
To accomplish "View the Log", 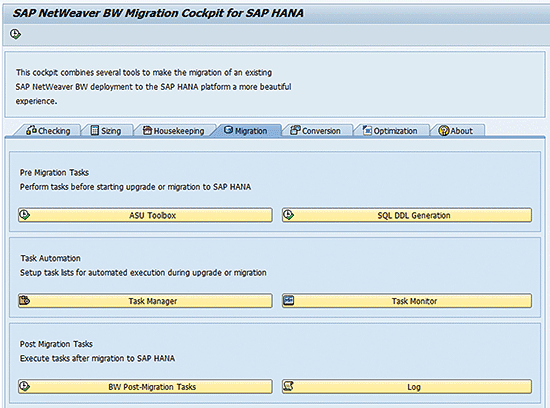I will (407, 387).
